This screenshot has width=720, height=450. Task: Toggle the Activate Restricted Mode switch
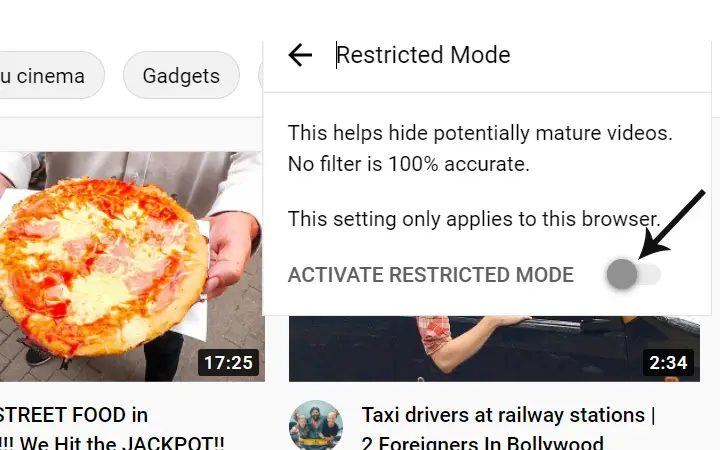coord(634,274)
